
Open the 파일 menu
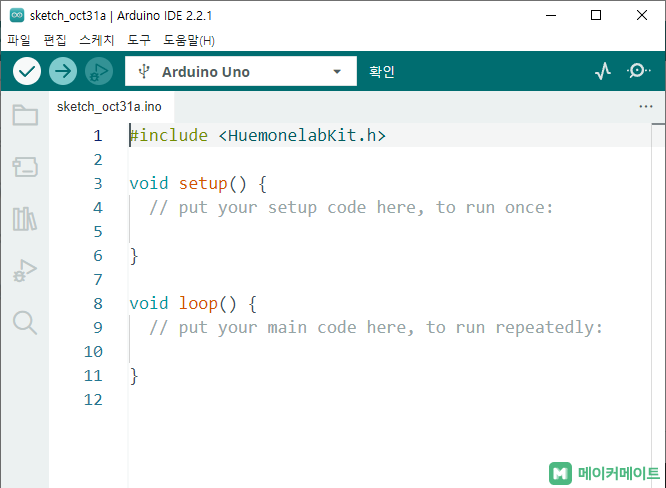[19, 41]
